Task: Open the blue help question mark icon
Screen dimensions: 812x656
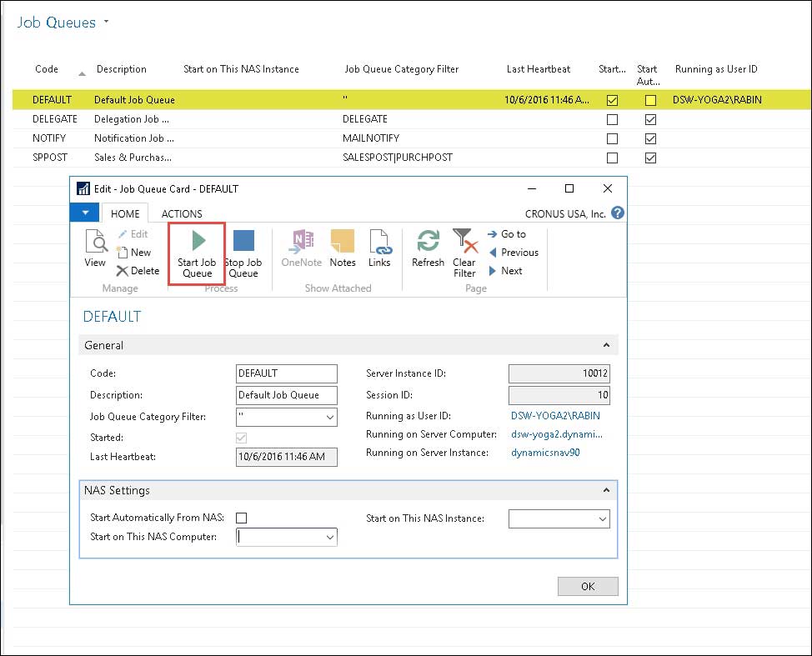Action: [617, 213]
